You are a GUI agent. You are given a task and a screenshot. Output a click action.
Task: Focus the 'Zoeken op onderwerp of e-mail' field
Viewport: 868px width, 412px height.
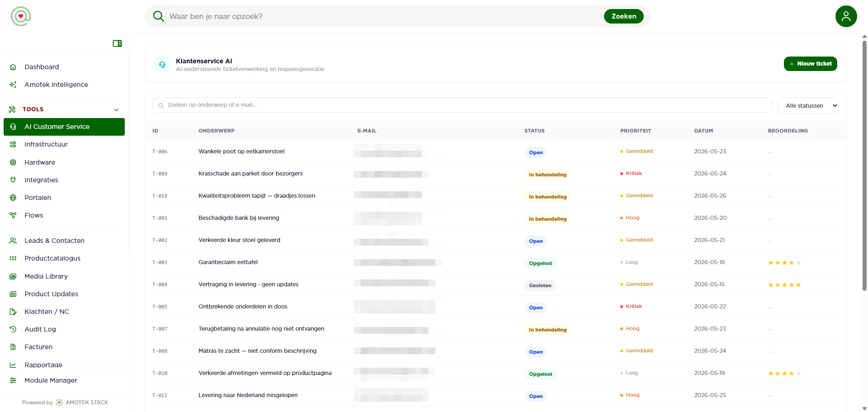[x=462, y=105]
